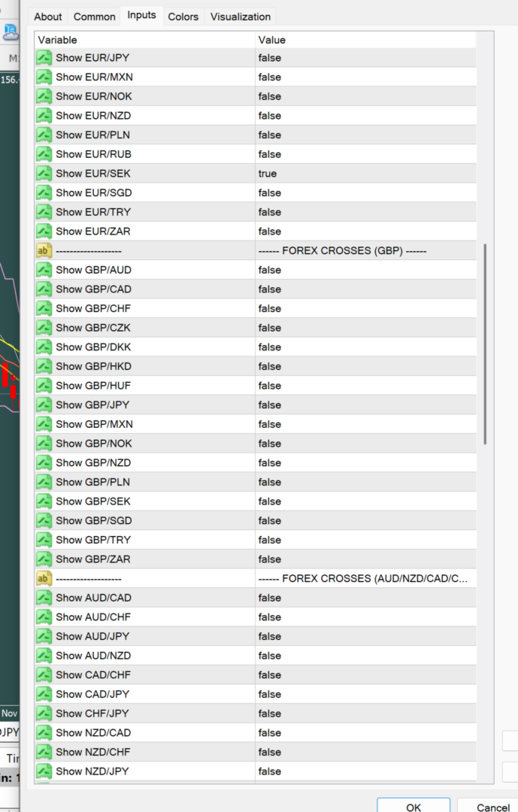Screen dimensions: 518x812
Task: Click the icon beside Show GBP/PLN
Action: [44, 482]
